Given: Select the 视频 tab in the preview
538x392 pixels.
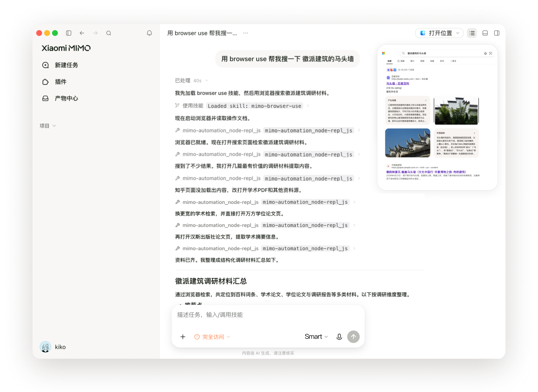Looking at the screenshot, I should pos(422,61).
